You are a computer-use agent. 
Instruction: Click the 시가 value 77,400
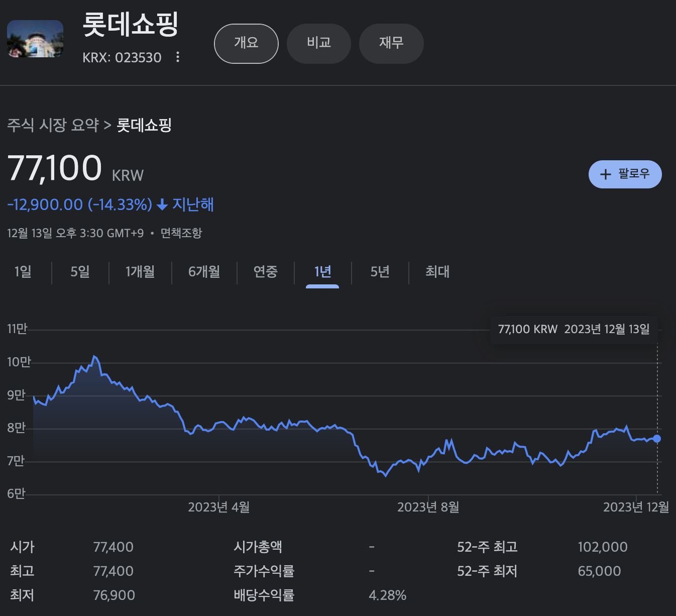pyautogui.click(x=114, y=547)
